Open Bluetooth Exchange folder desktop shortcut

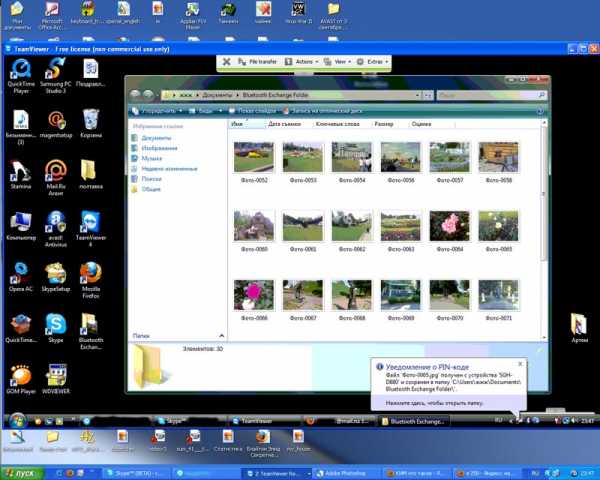[x=91, y=331]
